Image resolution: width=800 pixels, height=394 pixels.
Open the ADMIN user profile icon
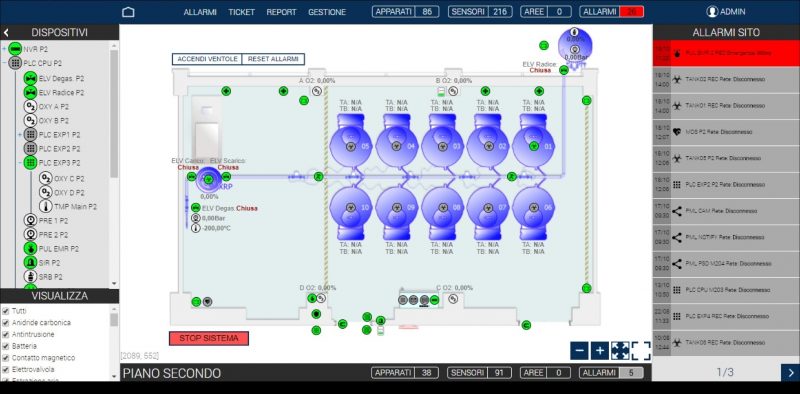point(712,12)
